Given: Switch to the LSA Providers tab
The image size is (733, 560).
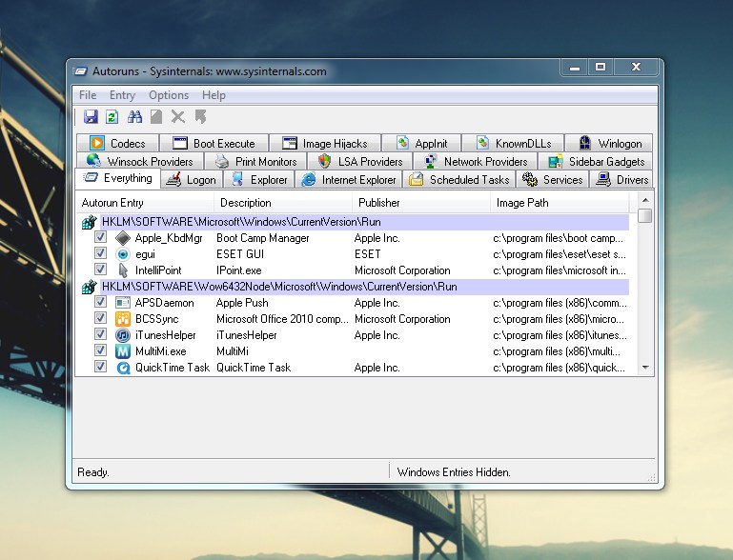Looking at the screenshot, I should click(x=360, y=162).
